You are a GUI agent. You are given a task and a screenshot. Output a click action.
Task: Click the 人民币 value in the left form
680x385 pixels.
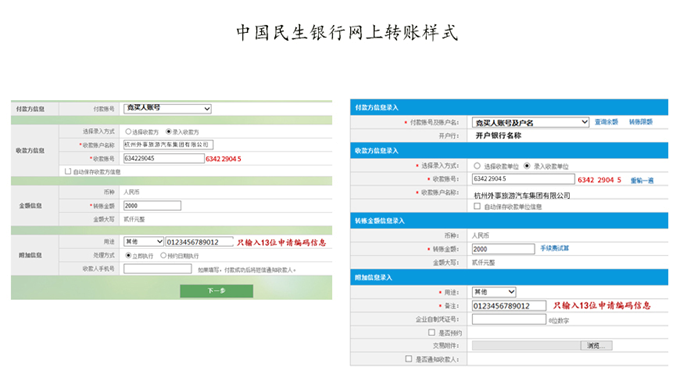131,192
